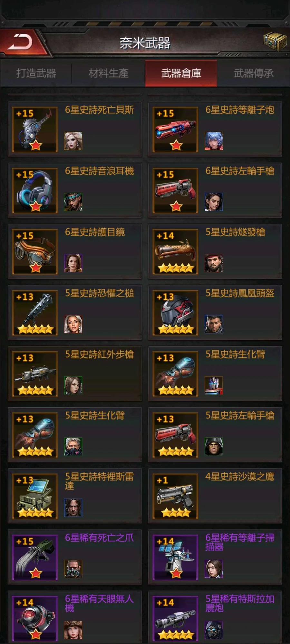Open the 5星史詩特裡斯雷達 radar icon
The height and width of the screenshot is (644, 290).
point(35,496)
